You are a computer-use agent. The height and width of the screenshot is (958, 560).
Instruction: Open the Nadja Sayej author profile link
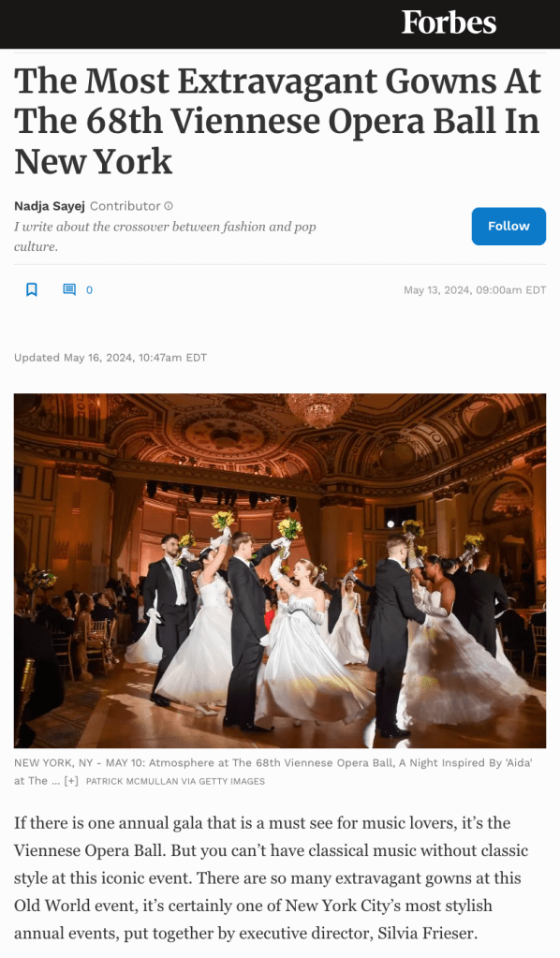[50, 206]
